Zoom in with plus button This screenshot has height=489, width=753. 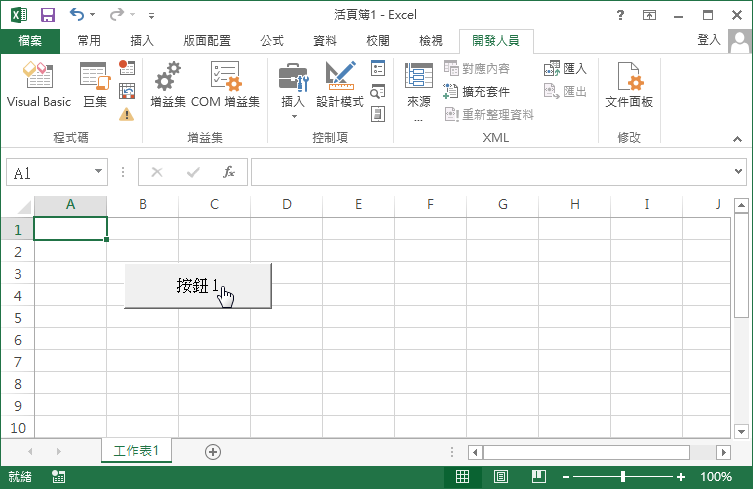[x=680, y=477]
